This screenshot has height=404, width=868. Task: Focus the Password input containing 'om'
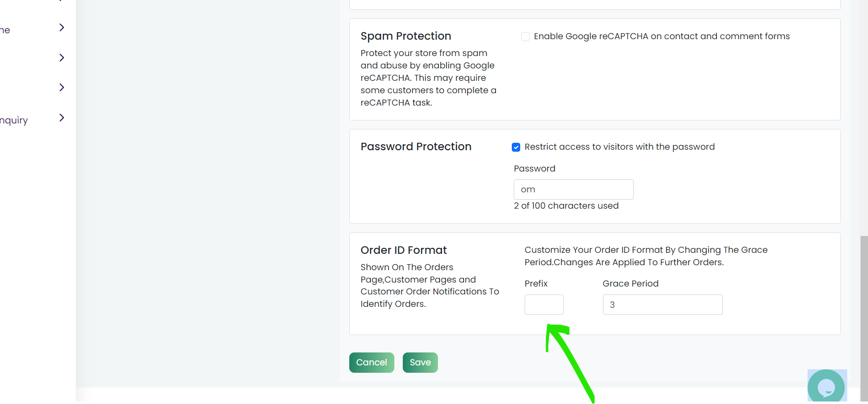coord(574,189)
